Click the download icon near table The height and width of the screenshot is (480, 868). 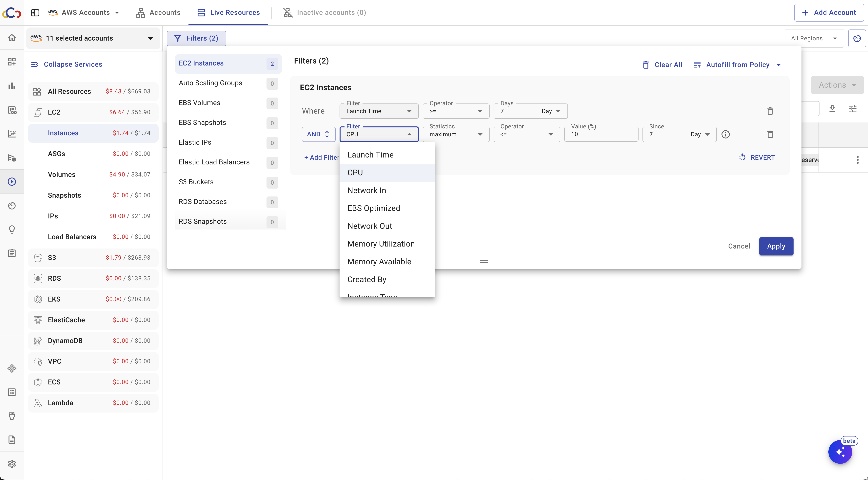pos(832,108)
